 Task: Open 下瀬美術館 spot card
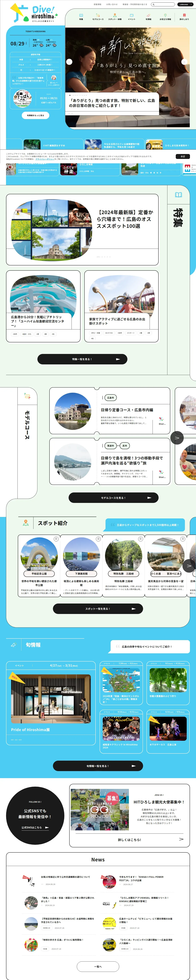(81, 566)
